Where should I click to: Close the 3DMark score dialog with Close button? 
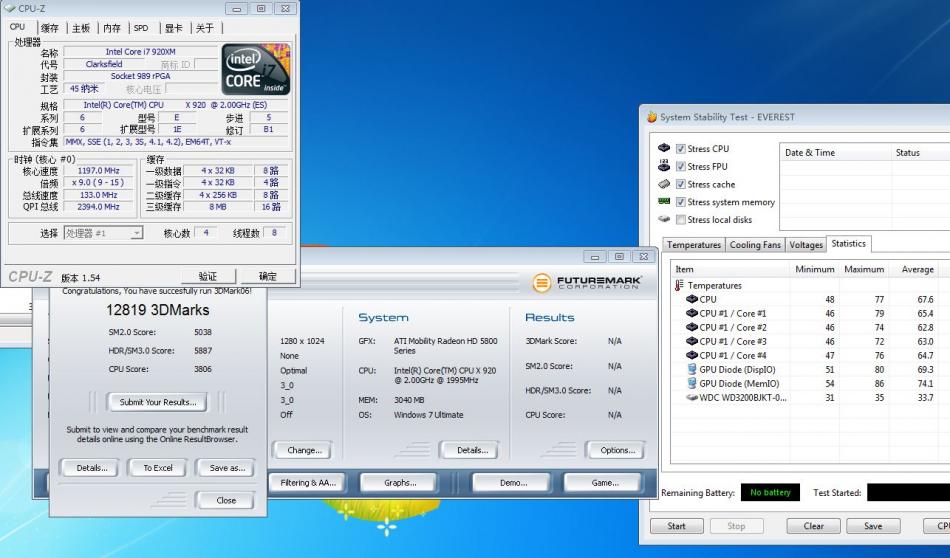click(226, 500)
